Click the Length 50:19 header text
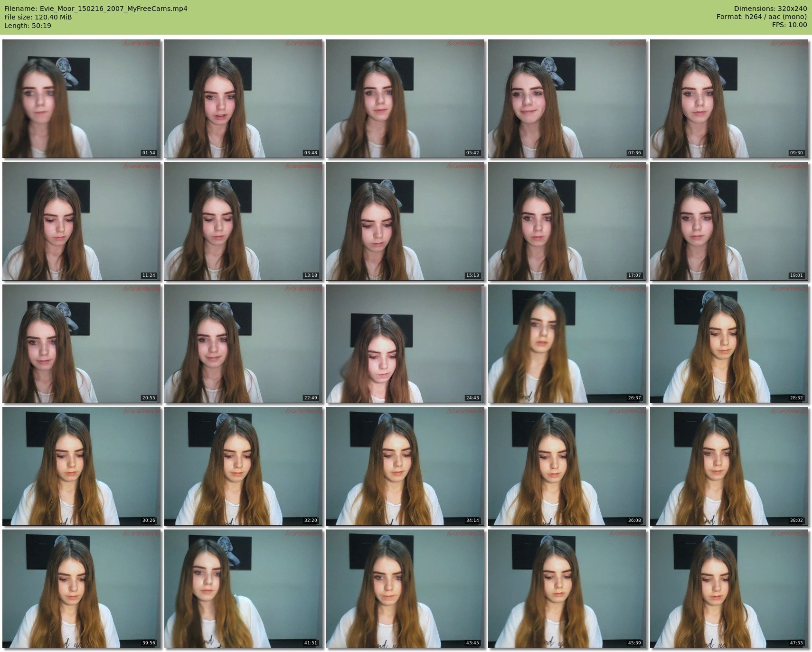 click(28, 26)
